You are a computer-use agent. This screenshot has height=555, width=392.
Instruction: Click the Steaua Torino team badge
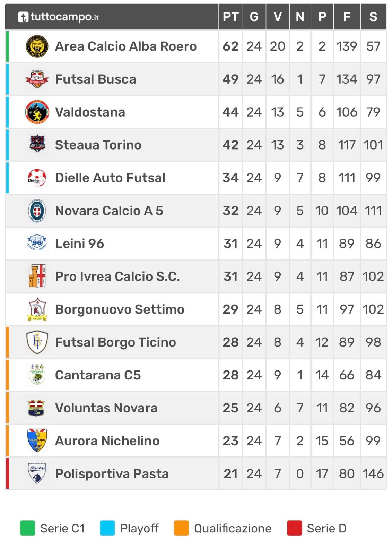coord(37,145)
